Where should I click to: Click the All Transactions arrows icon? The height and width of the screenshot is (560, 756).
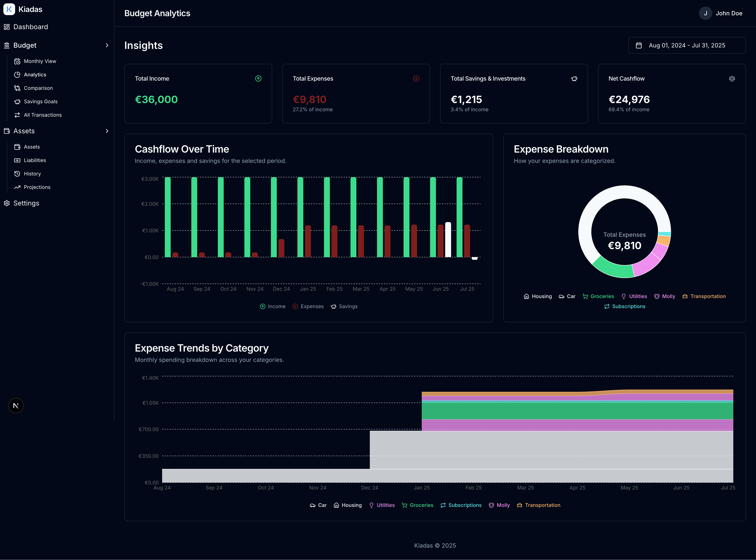pyautogui.click(x=18, y=115)
